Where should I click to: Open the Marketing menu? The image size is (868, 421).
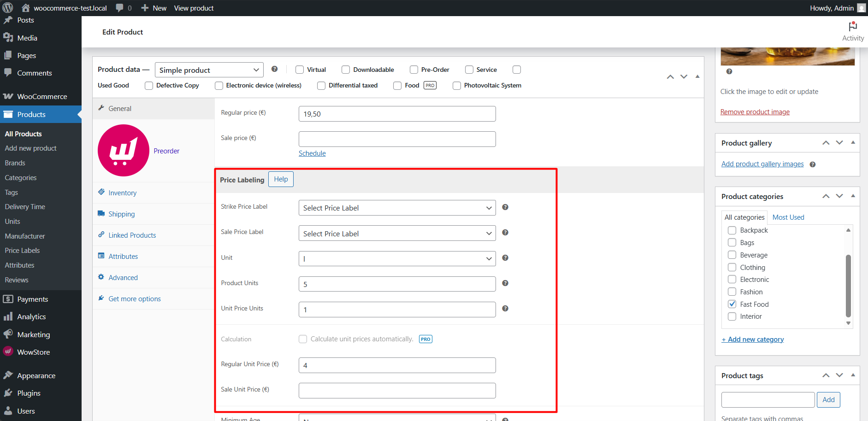32,334
